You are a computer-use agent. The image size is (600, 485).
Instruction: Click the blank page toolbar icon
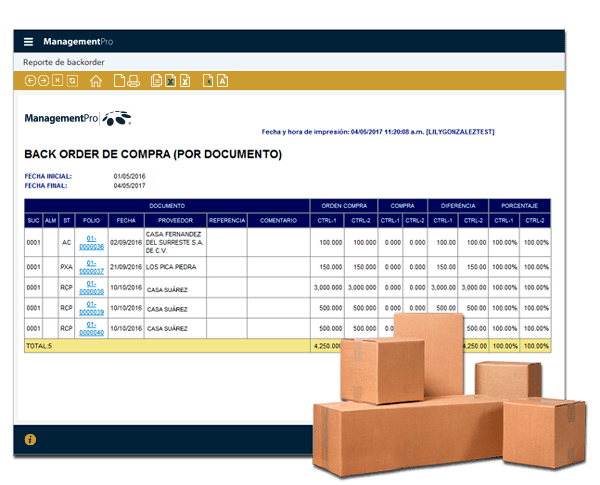click(119, 81)
